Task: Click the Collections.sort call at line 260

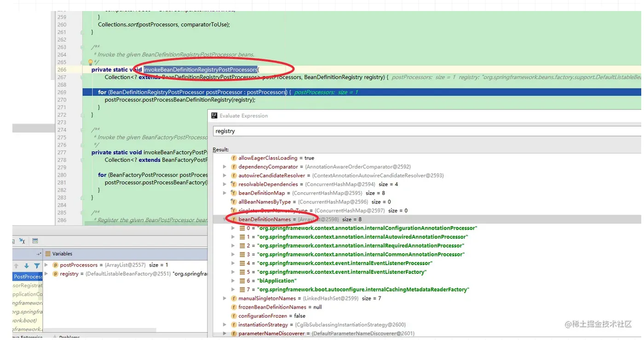Action: 164,24
